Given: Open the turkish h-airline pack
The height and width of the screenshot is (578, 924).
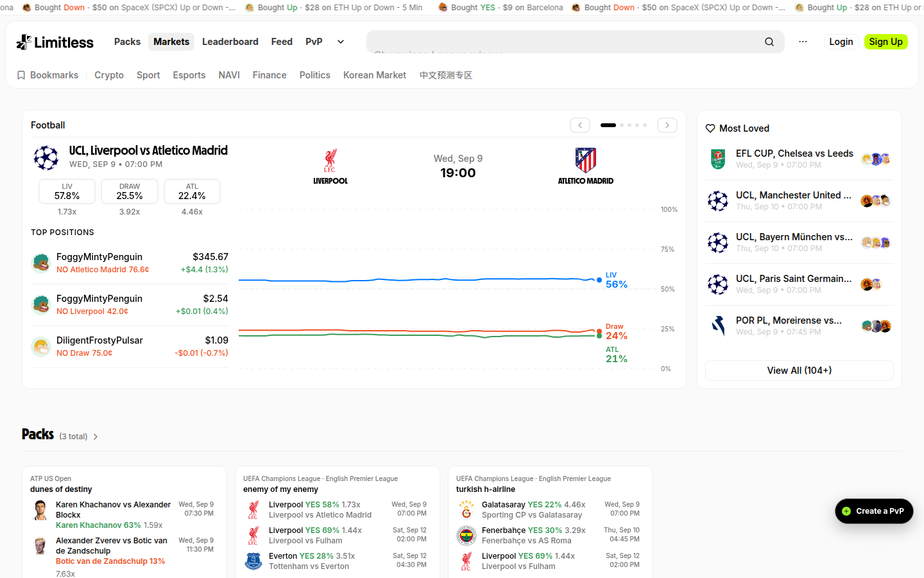Looking at the screenshot, I should pyautogui.click(x=486, y=489).
